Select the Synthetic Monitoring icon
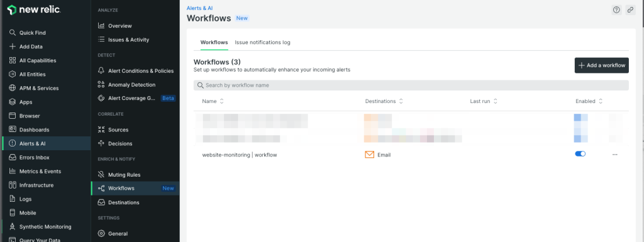644x242 pixels. [13, 227]
